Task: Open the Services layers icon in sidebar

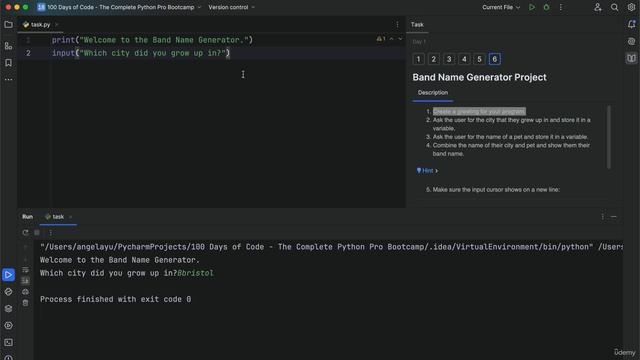Action: pos(8,309)
